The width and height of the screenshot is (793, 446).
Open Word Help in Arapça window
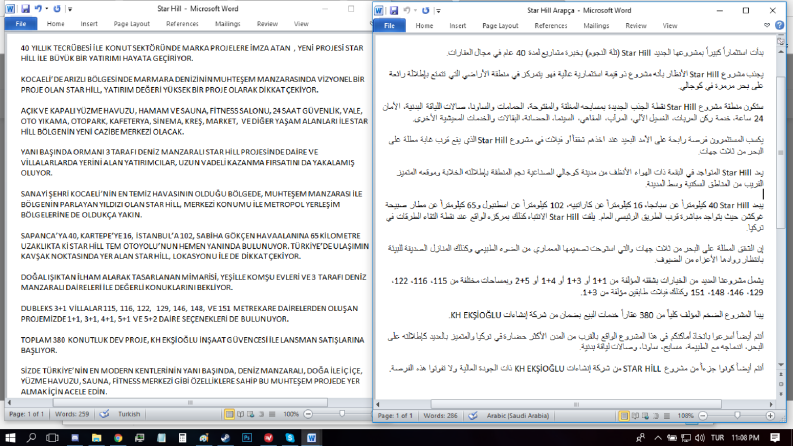click(779, 25)
